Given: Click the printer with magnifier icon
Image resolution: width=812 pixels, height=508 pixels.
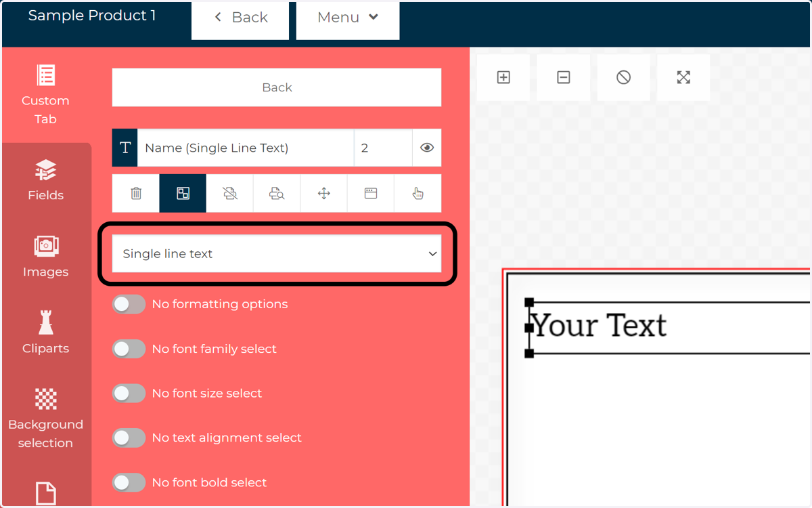Looking at the screenshot, I should click(277, 194).
